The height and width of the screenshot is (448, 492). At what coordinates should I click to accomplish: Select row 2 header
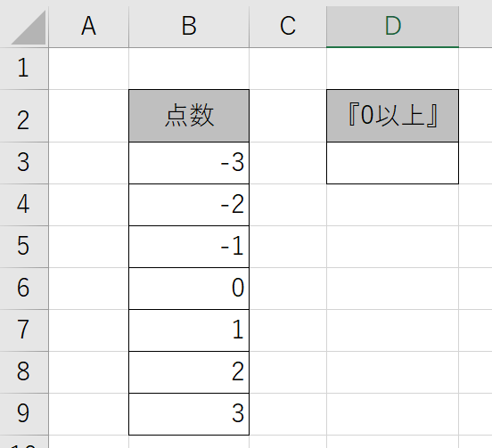coord(24,116)
